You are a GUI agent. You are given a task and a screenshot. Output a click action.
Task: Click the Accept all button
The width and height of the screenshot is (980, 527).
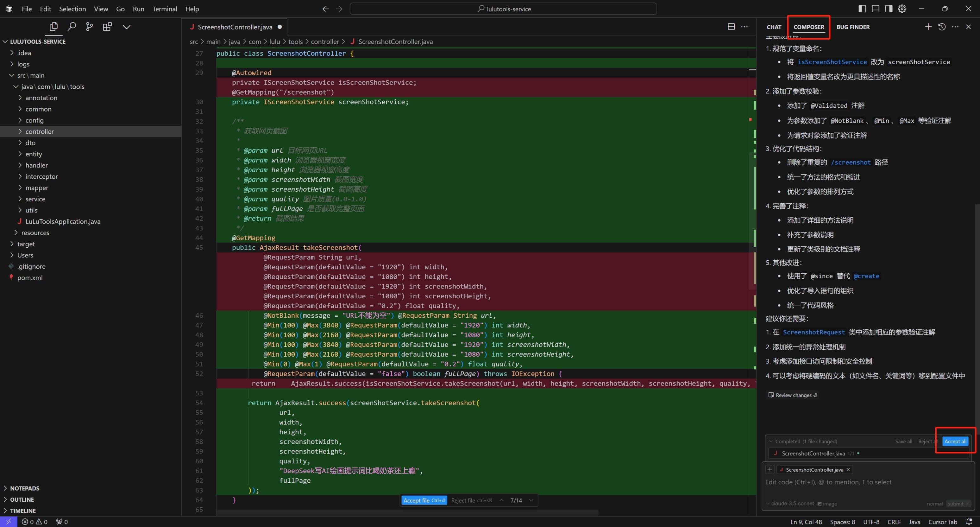pos(955,441)
